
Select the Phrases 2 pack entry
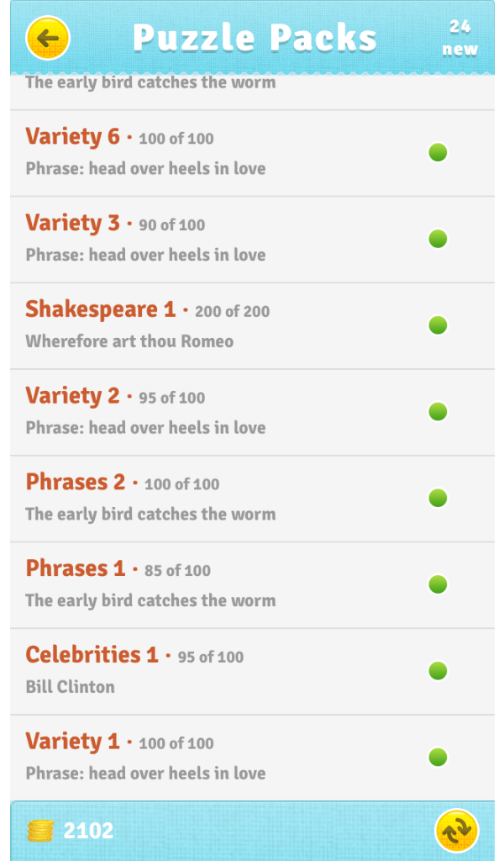point(210,498)
